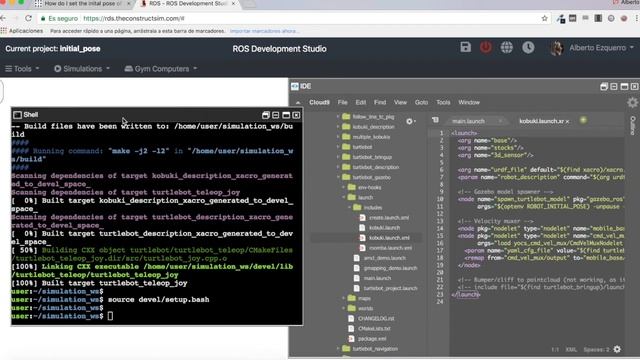640x360 pixels.
Task: Open the Cloud9 menu in the IDE
Action: [319, 102]
